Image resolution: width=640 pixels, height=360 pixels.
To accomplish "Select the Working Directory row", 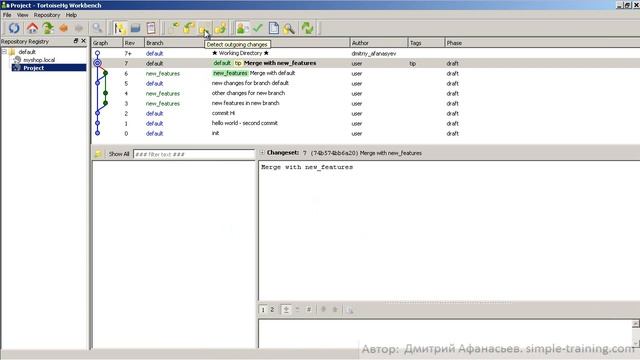I will (x=365, y=53).
